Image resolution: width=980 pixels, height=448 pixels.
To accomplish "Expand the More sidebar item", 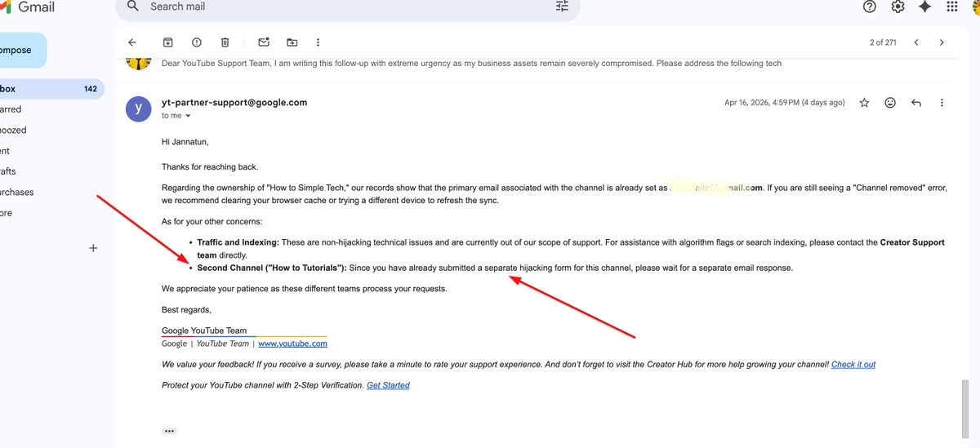I will pos(7,213).
